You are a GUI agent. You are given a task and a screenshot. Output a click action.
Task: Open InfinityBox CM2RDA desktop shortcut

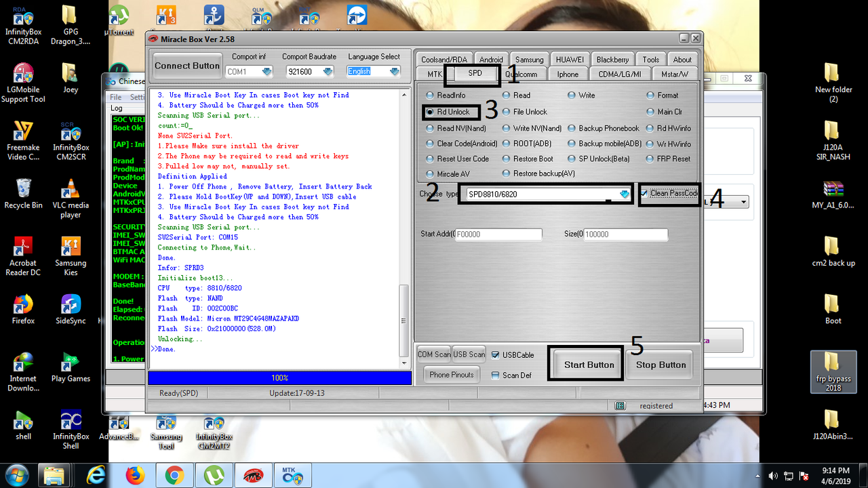[x=23, y=26]
